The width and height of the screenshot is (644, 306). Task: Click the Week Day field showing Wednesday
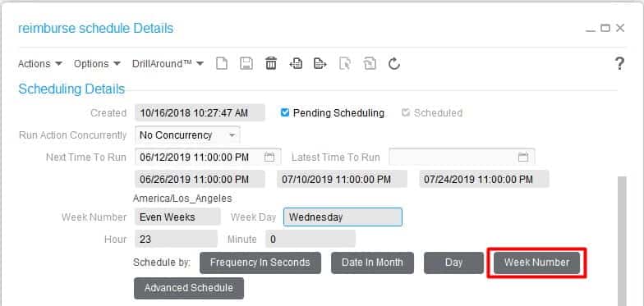coord(343,217)
